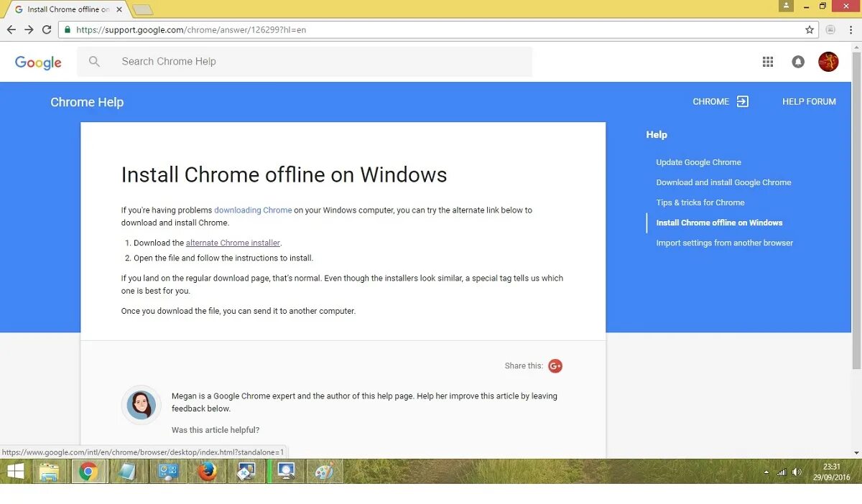This screenshot has height=504, width=862.
Task: Go to HELP FORUM
Action: 809,101
